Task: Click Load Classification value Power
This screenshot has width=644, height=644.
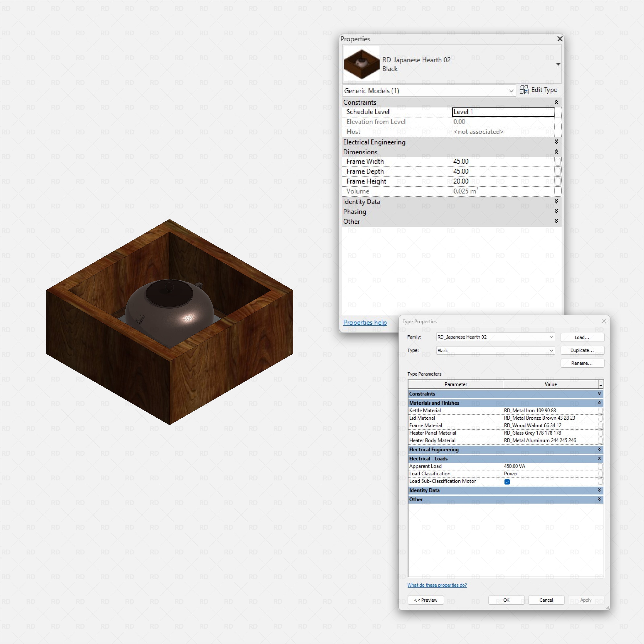Action: coord(550,474)
